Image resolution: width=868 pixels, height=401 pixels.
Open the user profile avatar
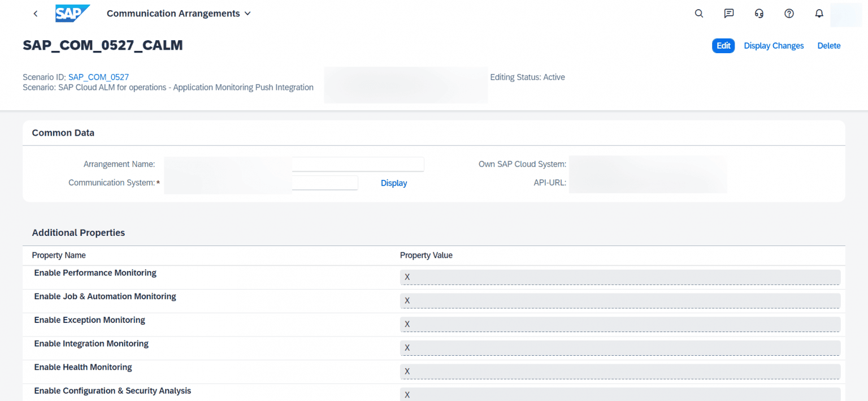[x=846, y=14]
